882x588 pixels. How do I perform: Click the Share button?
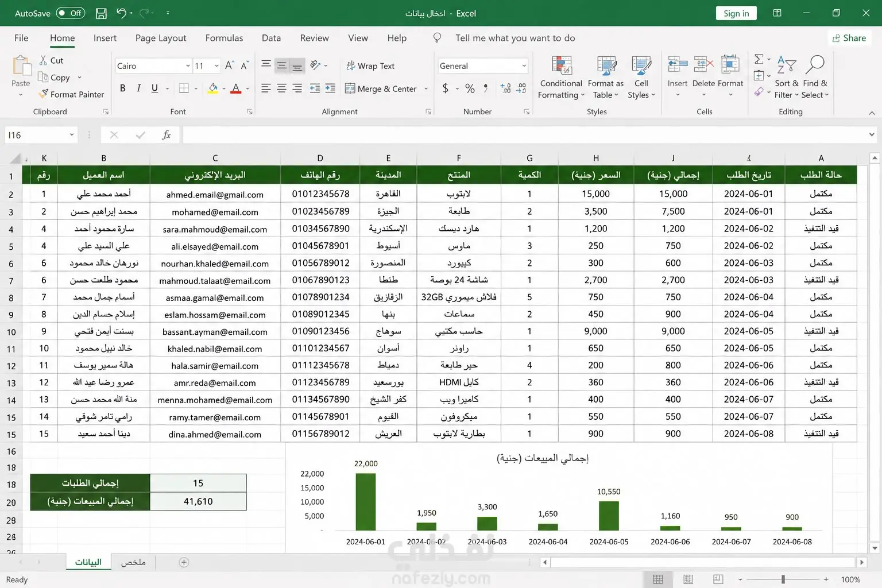pyautogui.click(x=850, y=38)
